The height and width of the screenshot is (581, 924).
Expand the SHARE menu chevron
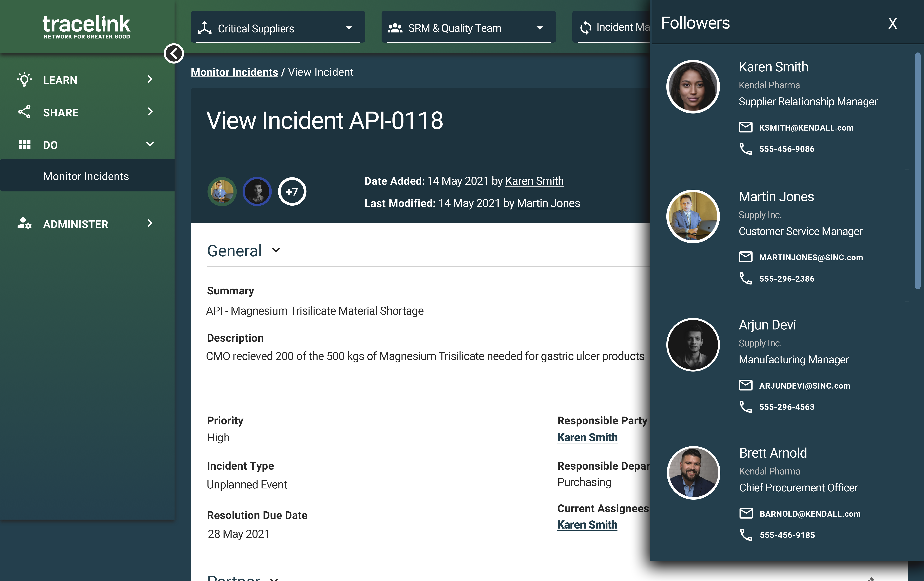tap(150, 112)
